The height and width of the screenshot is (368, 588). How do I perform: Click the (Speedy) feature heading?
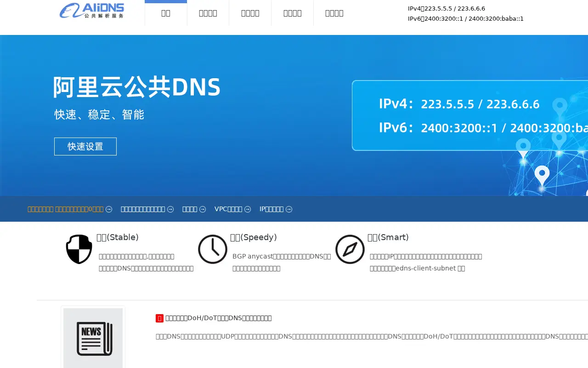(x=254, y=237)
